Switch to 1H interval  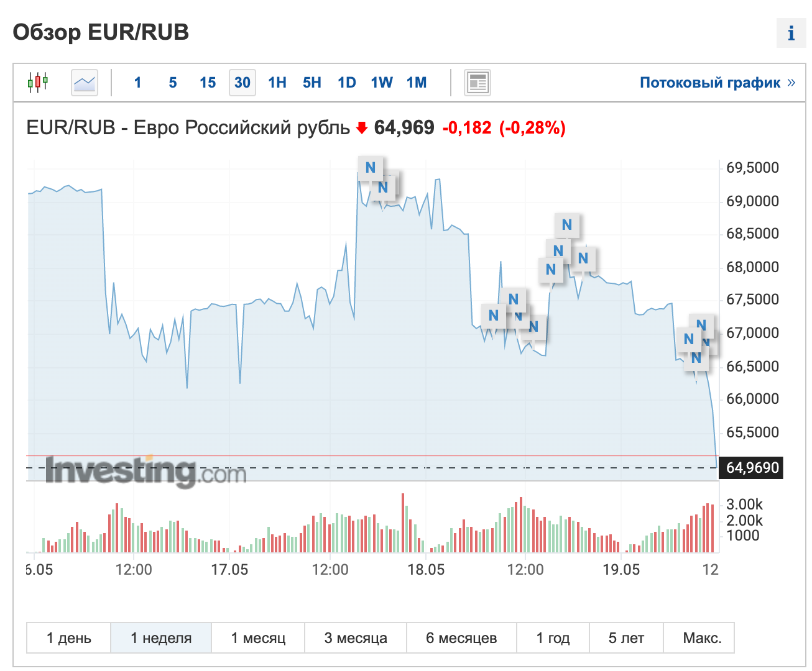(x=277, y=83)
